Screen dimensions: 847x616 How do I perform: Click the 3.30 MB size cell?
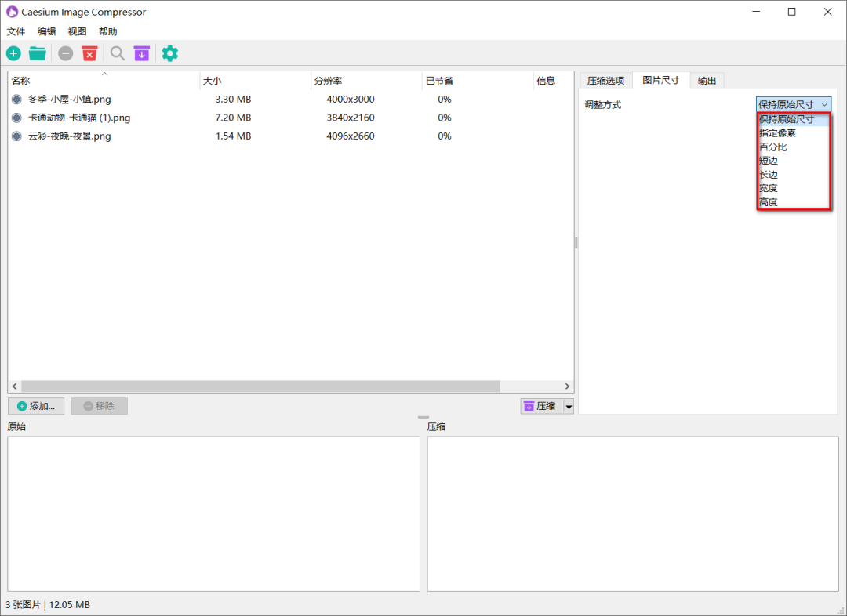coord(233,100)
